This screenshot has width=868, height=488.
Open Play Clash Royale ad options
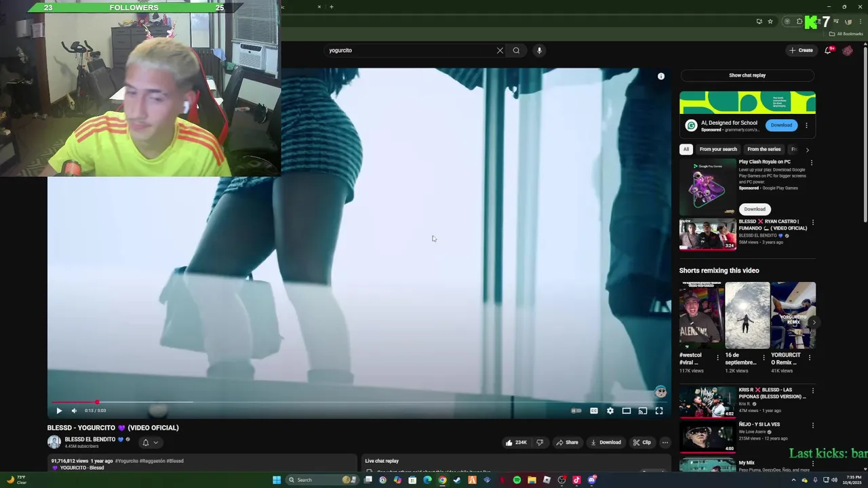pos(812,163)
